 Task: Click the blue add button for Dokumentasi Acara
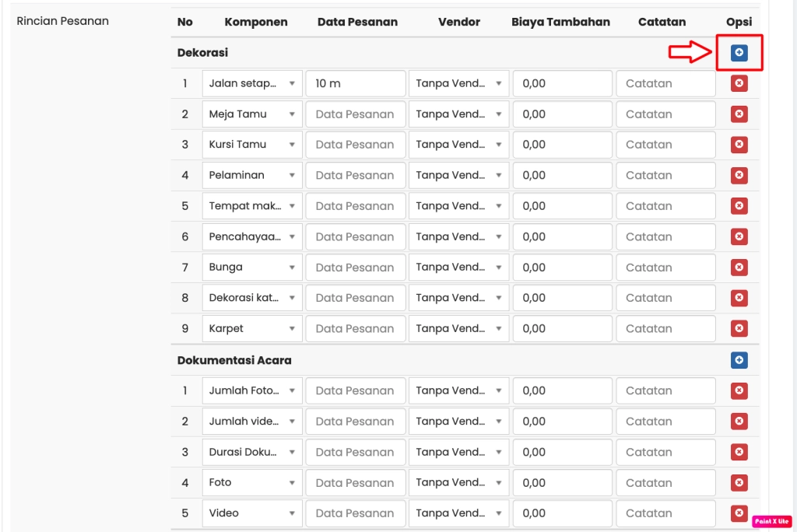click(x=739, y=360)
